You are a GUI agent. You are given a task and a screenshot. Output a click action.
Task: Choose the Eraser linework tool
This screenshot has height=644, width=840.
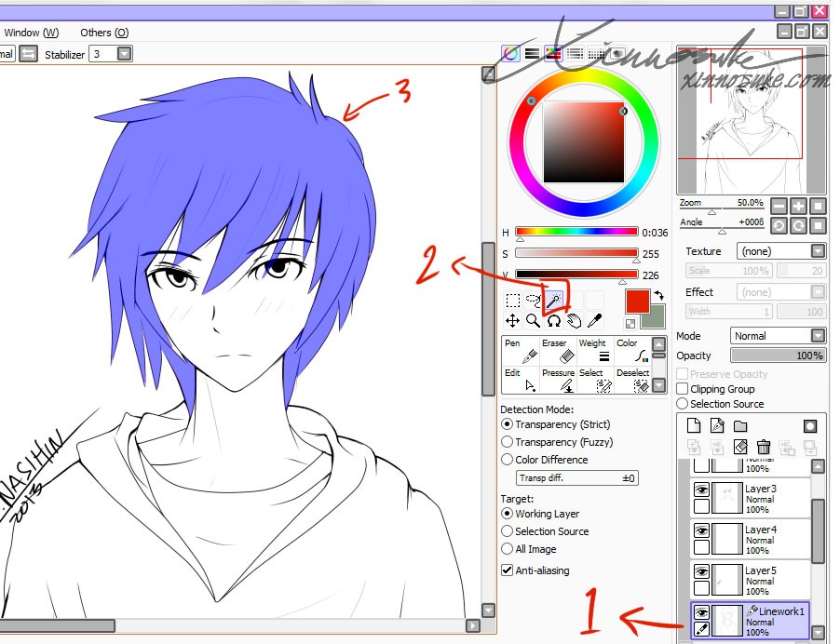(x=558, y=351)
